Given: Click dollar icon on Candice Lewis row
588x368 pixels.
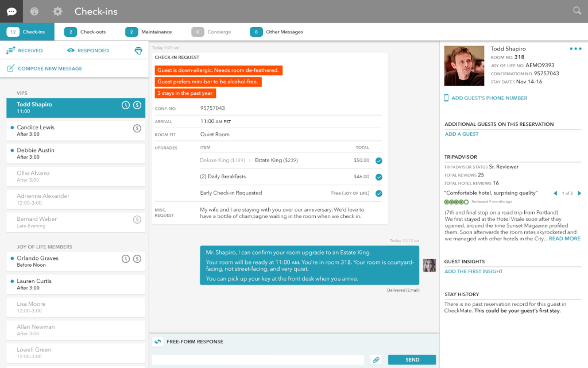Looking at the screenshot, I should click(137, 128).
